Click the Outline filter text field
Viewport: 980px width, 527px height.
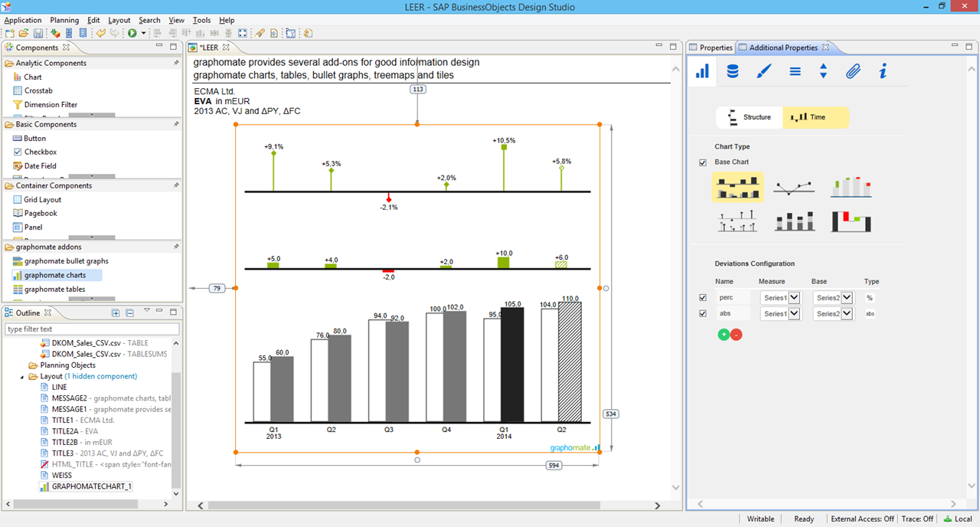pos(92,329)
